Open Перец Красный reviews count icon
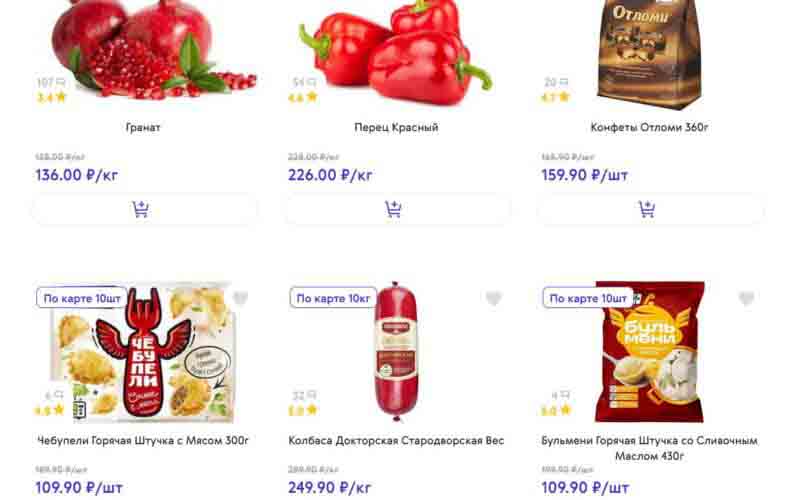 point(312,82)
